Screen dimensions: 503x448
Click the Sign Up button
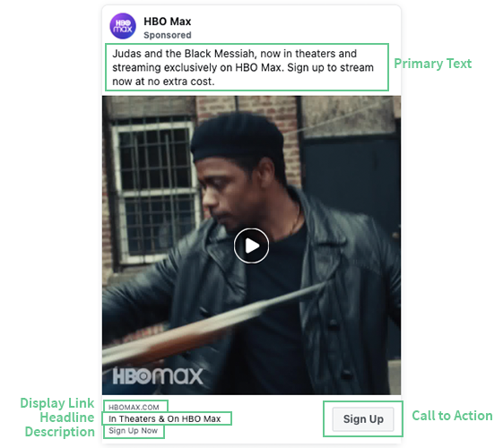click(363, 418)
